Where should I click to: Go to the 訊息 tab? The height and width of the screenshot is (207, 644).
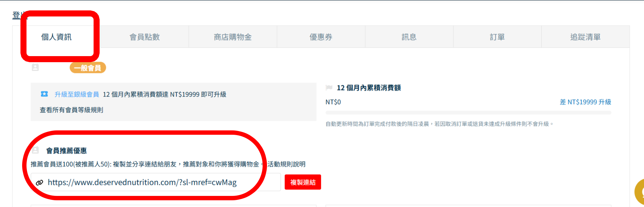click(x=409, y=37)
